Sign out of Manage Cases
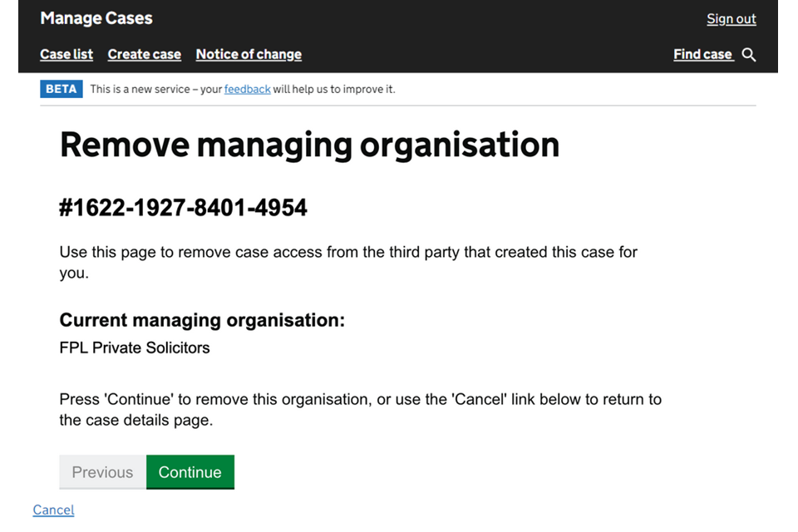The width and height of the screenshot is (798, 532). (731, 19)
